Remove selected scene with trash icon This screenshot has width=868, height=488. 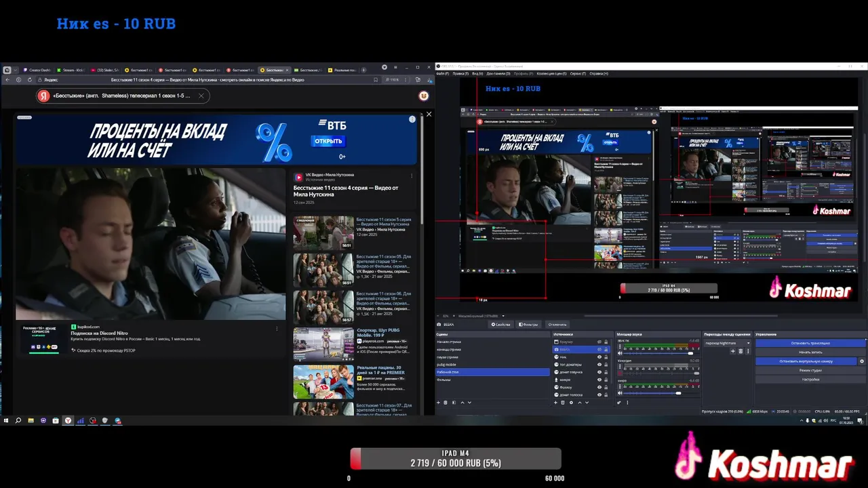coord(446,403)
